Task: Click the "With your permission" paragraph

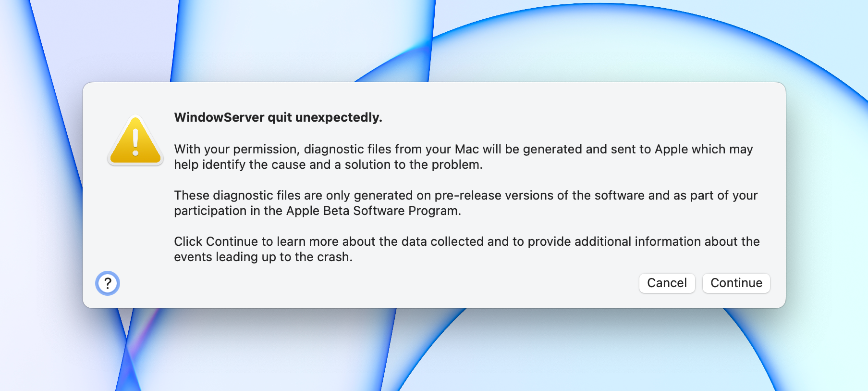Action: pyautogui.click(x=463, y=157)
